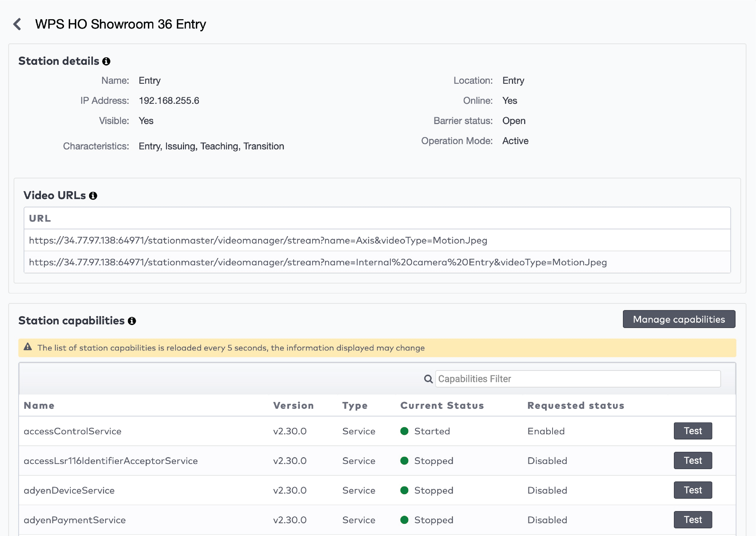Sort capabilities by the Version column
Screen dimensions: 756x536
pyautogui.click(x=293, y=405)
